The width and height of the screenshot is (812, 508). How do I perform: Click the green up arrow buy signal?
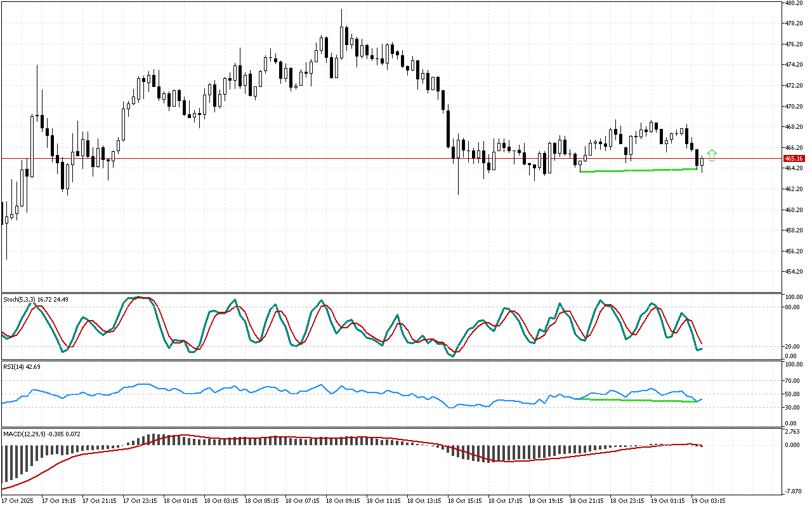pyautogui.click(x=712, y=154)
